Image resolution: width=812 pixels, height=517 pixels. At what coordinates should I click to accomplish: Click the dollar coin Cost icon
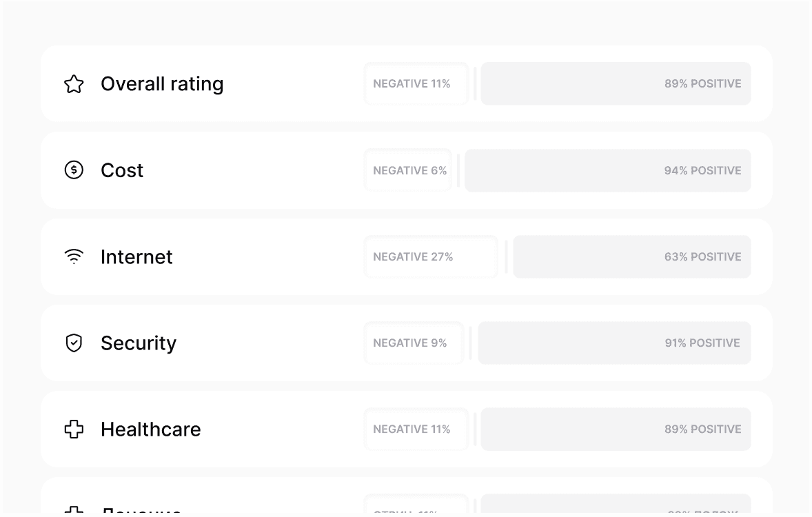tap(74, 170)
